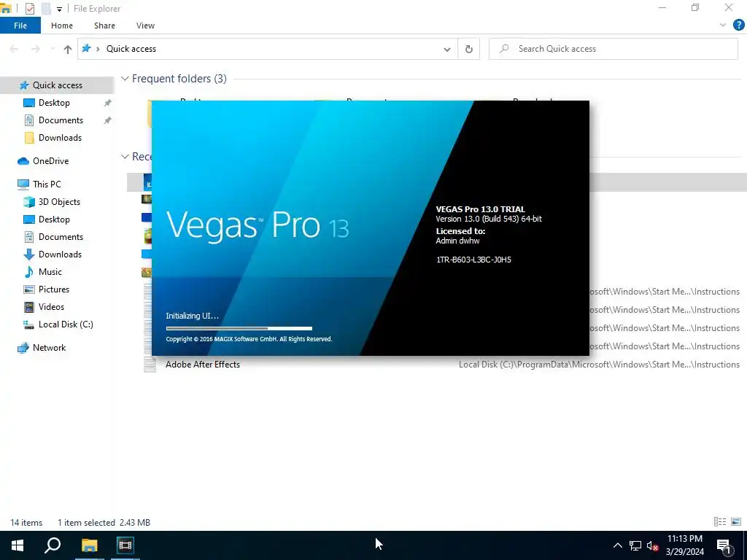Switch to the Large icons view

click(736, 522)
